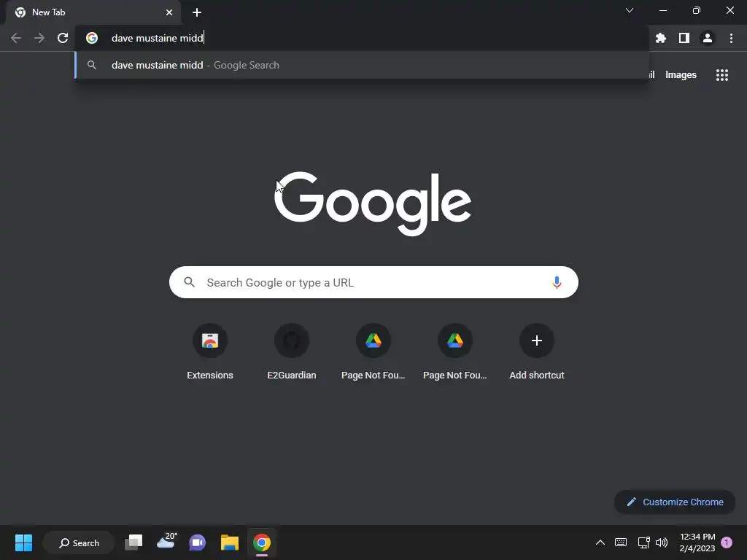Start voice search with microphone
747x560 pixels.
tap(557, 282)
